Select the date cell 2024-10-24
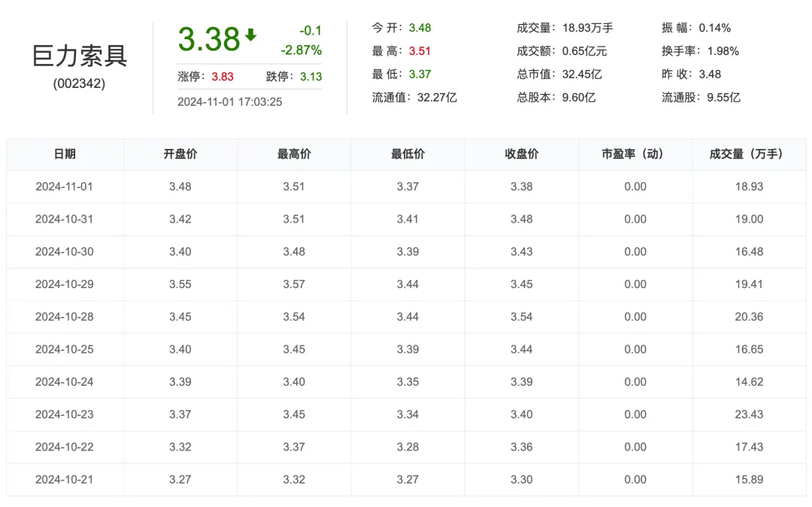Image resolution: width=812 pixels, height=507 pixels. [64, 381]
